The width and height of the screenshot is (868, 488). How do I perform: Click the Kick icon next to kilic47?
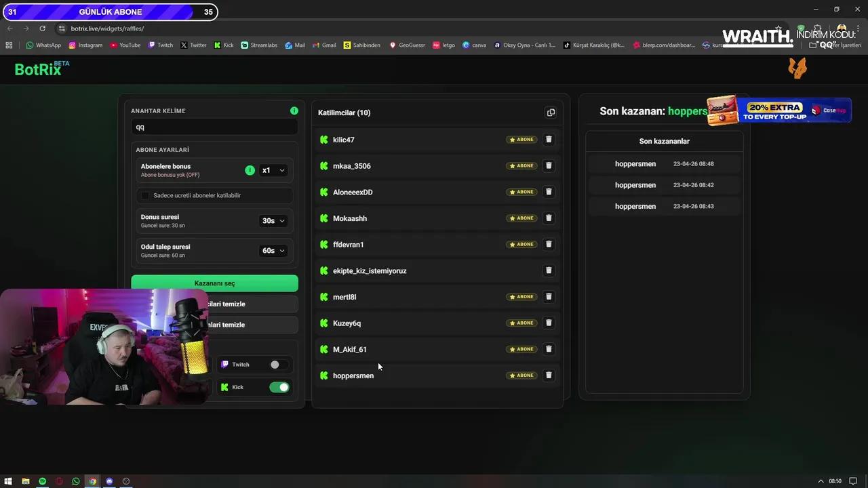click(x=323, y=139)
